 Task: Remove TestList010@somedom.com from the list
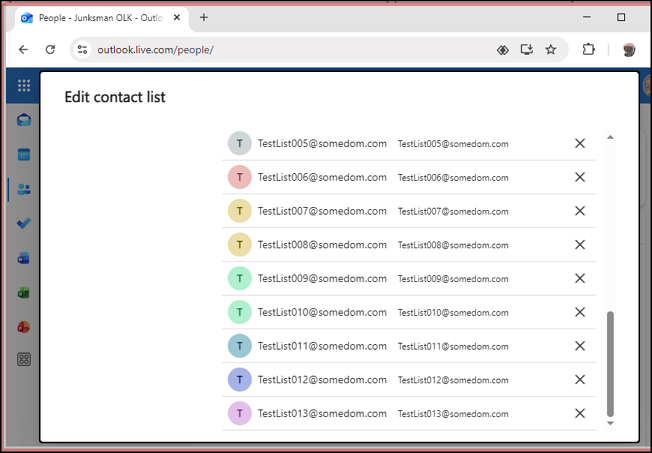pyautogui.click(x=580, y=312)
